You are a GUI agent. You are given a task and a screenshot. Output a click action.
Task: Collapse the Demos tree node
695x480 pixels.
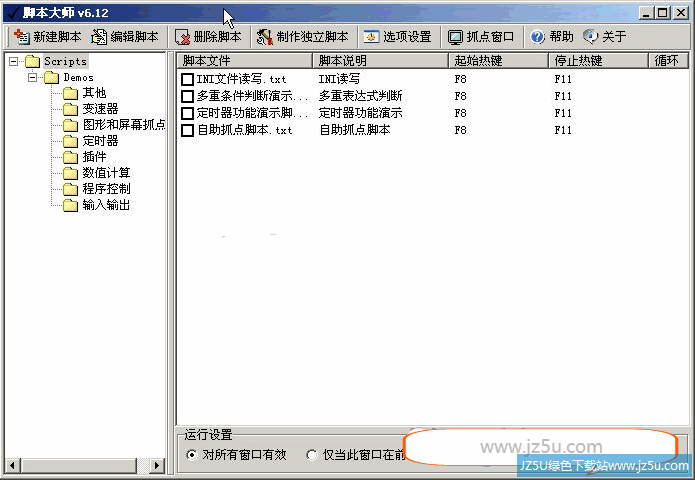(32, 78)
